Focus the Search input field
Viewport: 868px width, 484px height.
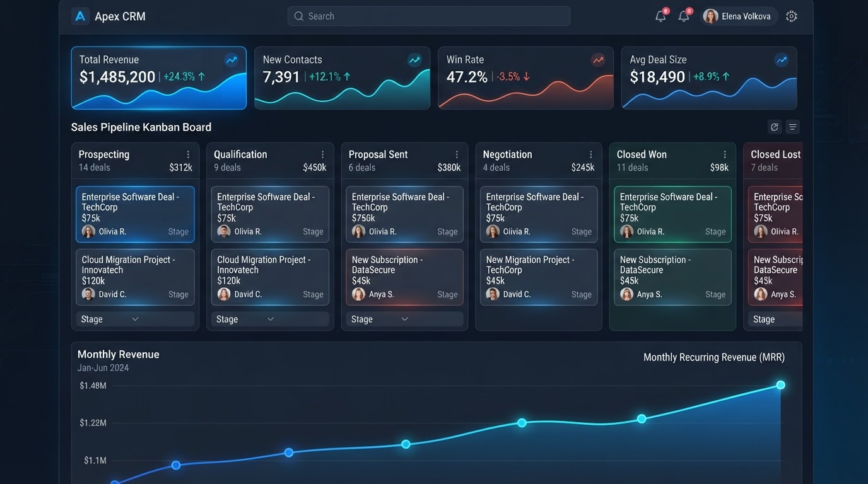pyautogui.click(x=429, y=16)
